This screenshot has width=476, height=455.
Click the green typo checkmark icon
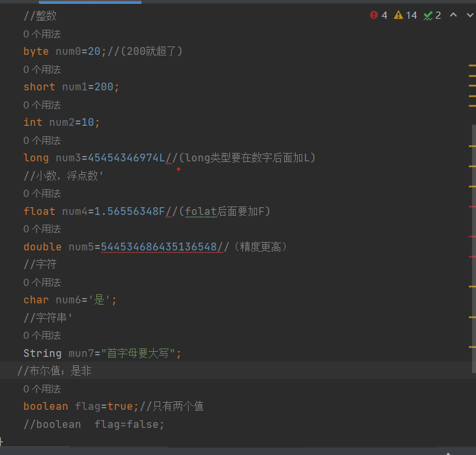428,15
